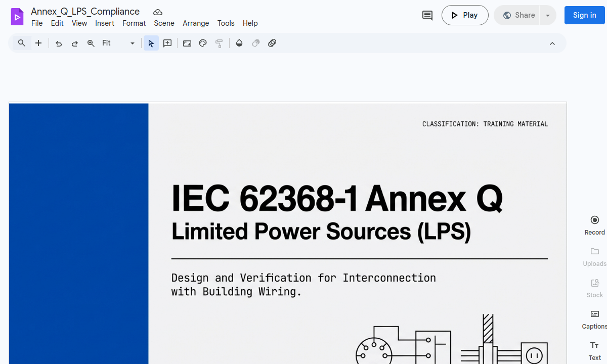Viewport: 607px width, 364px height.
Task: Open the Record panel in the sidebar
Action: tap(594, 224)
